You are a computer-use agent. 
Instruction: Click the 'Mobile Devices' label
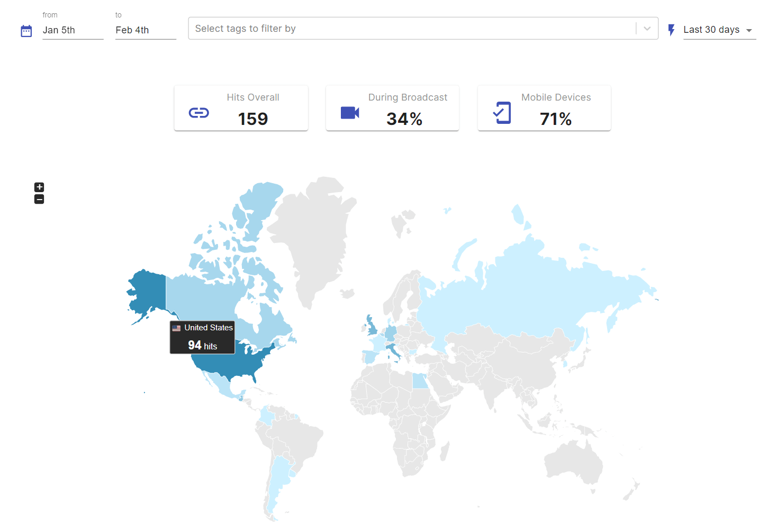coord(556,97)
